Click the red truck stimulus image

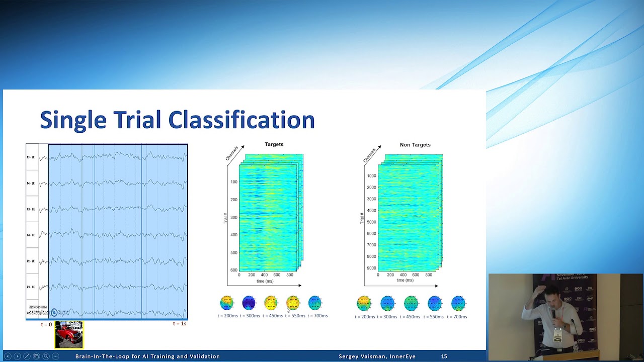69,334
